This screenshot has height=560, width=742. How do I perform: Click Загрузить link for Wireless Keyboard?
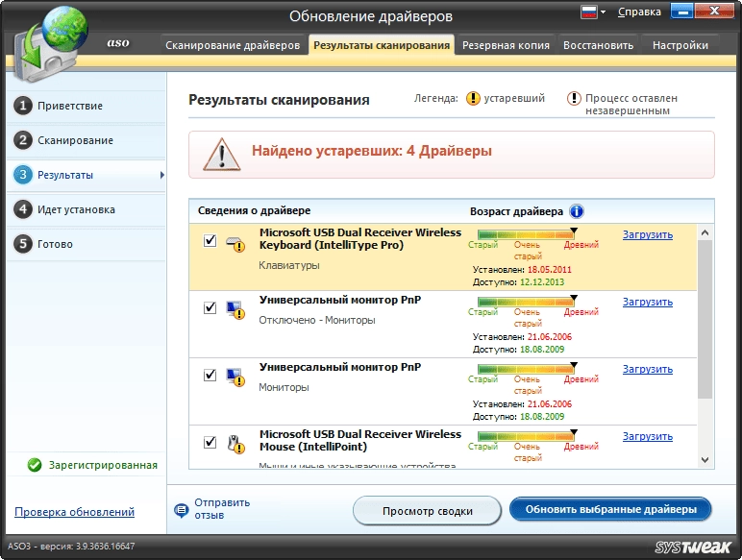[x=648, y=234]
